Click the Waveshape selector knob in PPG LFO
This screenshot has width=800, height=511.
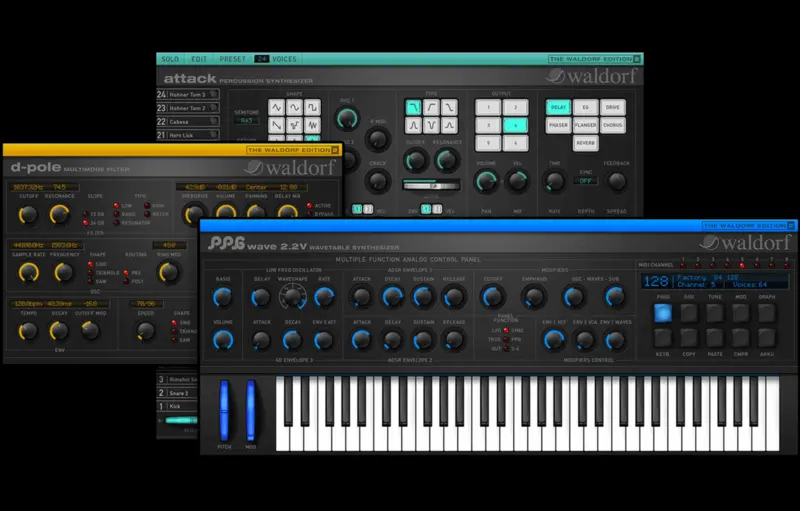point(292,297)
